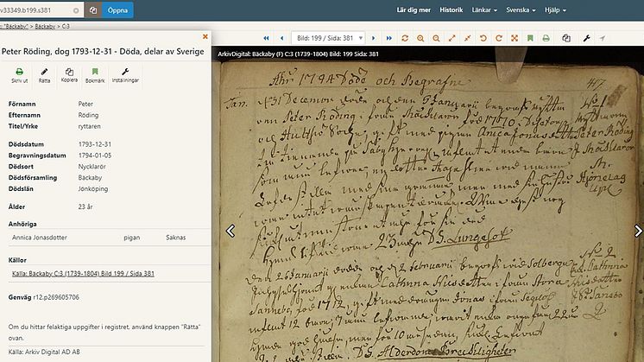Rotate the image counter-clockwise
This screenshot has width=644, height=362.
[483, 38]
